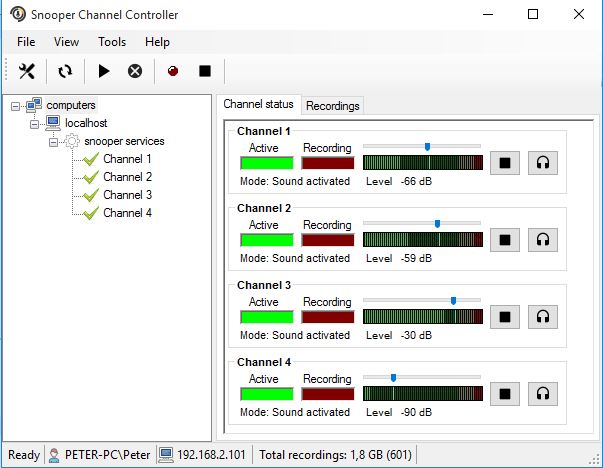Screen dimensions: 603x468
Task: Click 'Total recordings: 1,8 GB (601)' status text
Action: coord(335,455)
